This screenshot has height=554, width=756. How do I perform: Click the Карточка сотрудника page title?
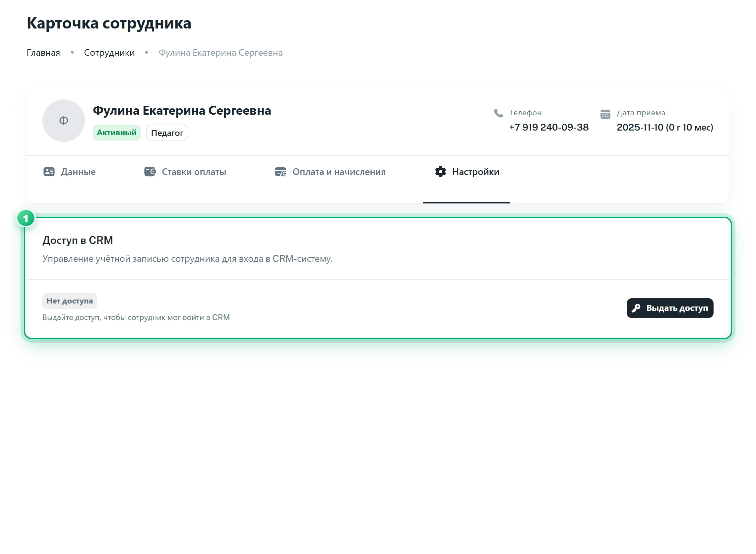(x=109, y=23)
